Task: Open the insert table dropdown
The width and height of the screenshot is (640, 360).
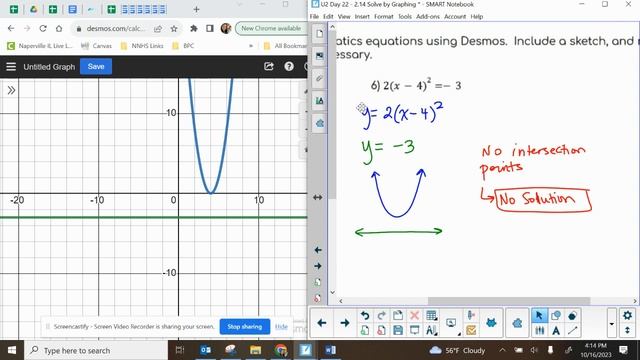Action: pos(431,316)
